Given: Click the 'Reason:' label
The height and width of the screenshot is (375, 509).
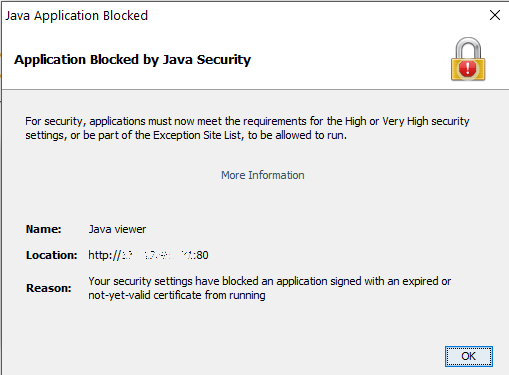Looking at the screenshot, I should [49, 288].
